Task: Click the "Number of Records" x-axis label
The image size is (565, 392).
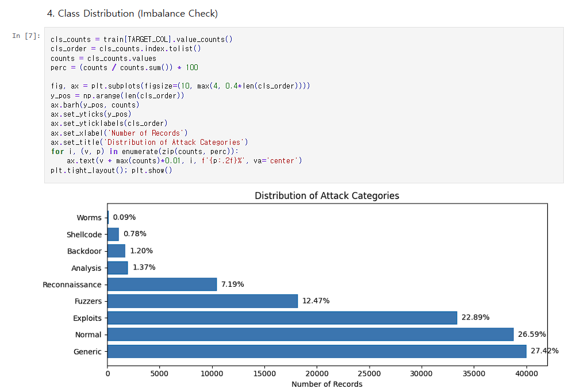Action: click(x=326, y=384)
